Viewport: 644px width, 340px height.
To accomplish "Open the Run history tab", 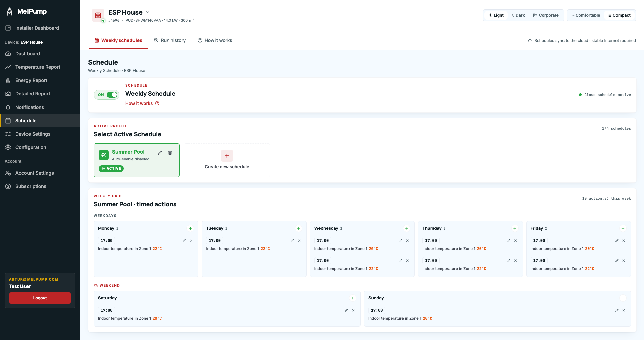I will tap(170, 40).
